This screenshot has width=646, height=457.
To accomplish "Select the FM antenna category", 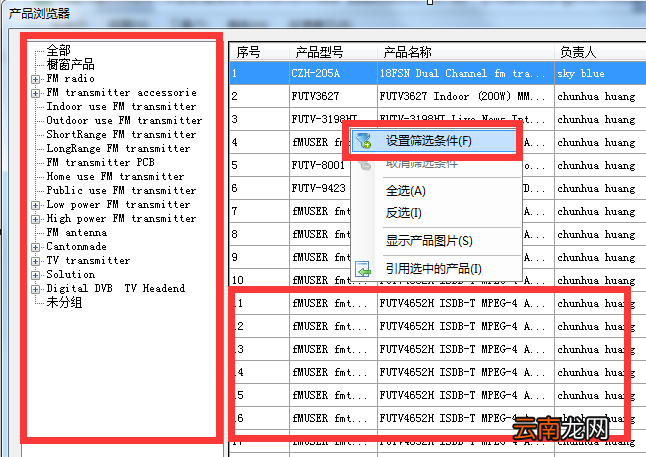I will tap(77, 232).
